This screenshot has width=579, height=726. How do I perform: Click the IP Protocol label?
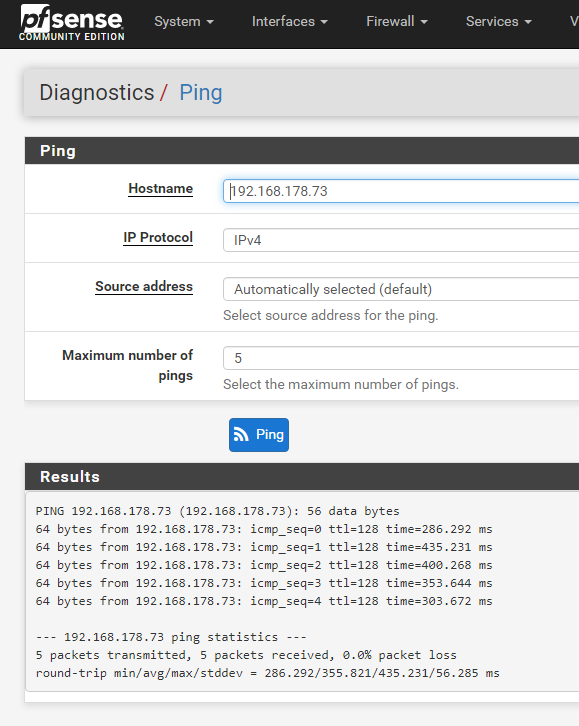pyautogui.click(x=158, y=238)
